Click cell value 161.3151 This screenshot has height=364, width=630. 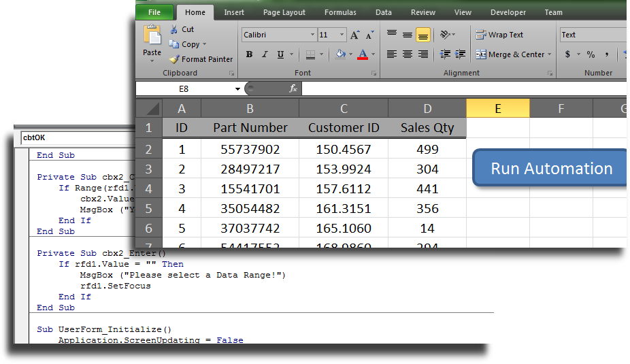pos(344,208)
